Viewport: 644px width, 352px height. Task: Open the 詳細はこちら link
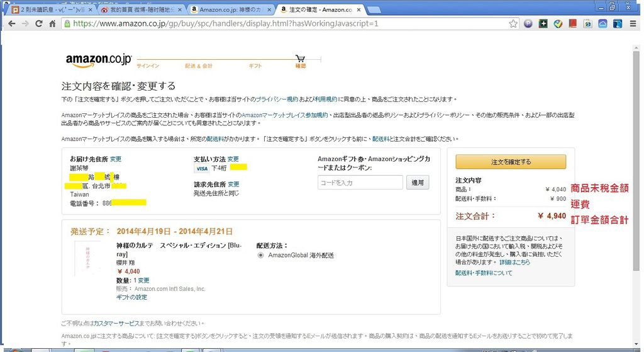[514, 262]
